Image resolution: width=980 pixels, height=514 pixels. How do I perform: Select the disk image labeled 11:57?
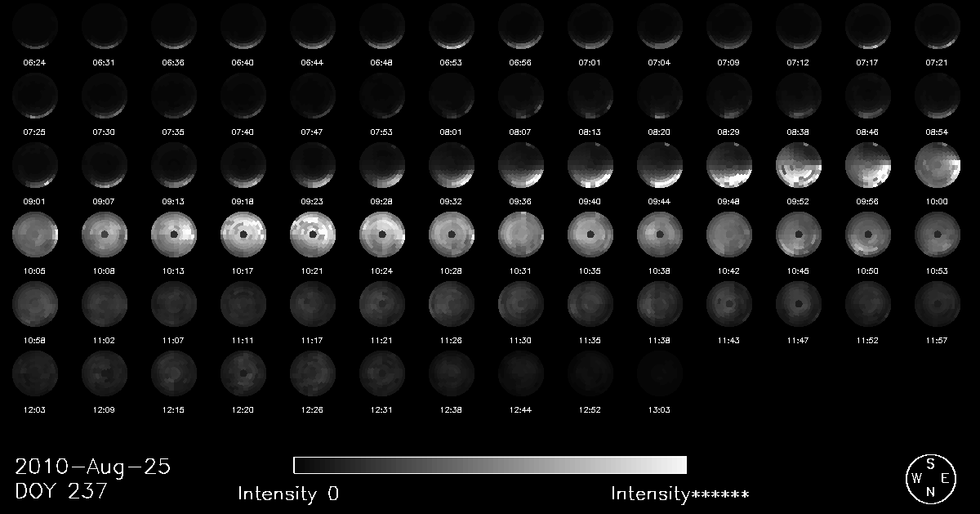point(937,304)
